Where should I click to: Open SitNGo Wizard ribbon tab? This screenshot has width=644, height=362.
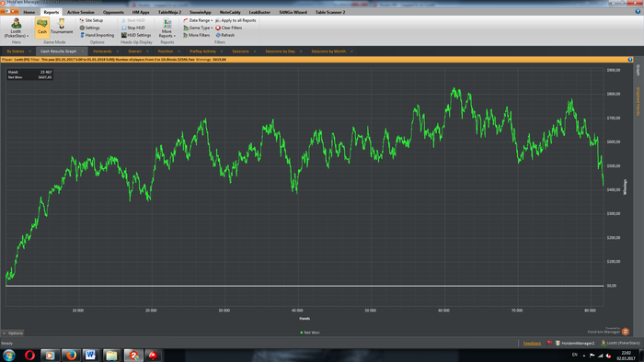(x=293, y=12)
